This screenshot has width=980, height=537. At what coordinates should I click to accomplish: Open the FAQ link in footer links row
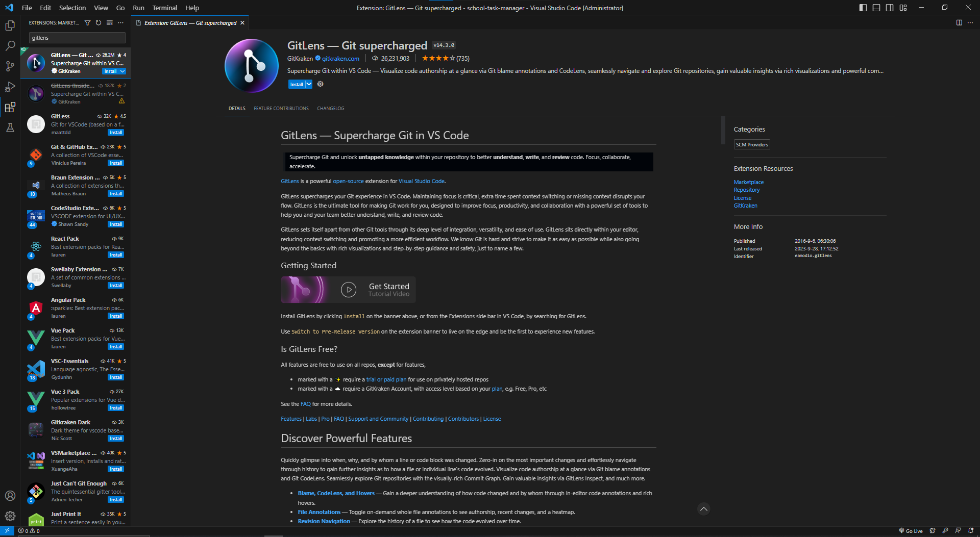(339, 419)
